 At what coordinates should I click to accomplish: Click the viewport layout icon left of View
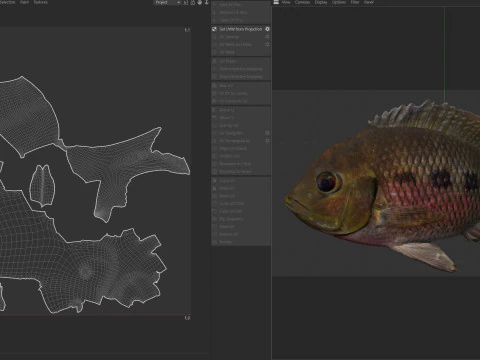pos(276,2)
